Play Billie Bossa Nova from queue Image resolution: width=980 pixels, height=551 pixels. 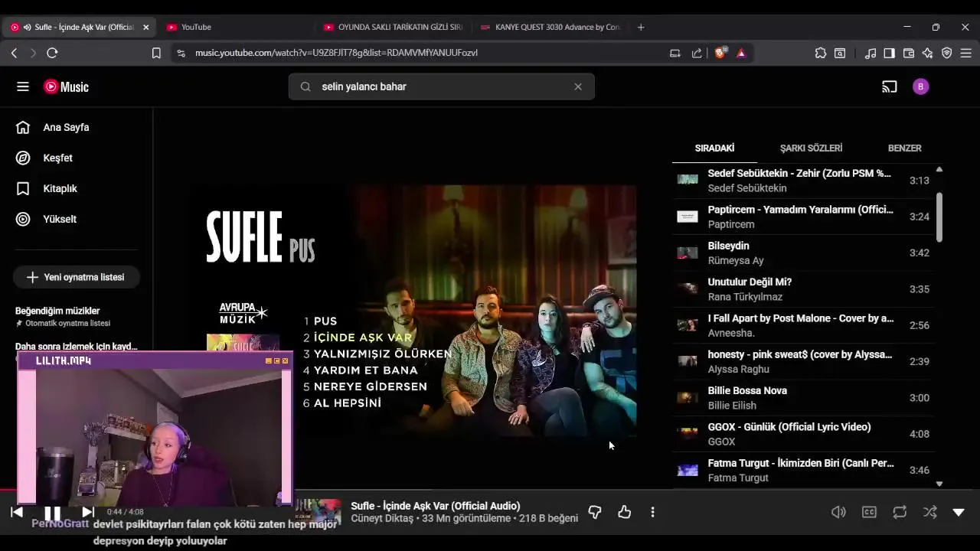tap(803, 398)
